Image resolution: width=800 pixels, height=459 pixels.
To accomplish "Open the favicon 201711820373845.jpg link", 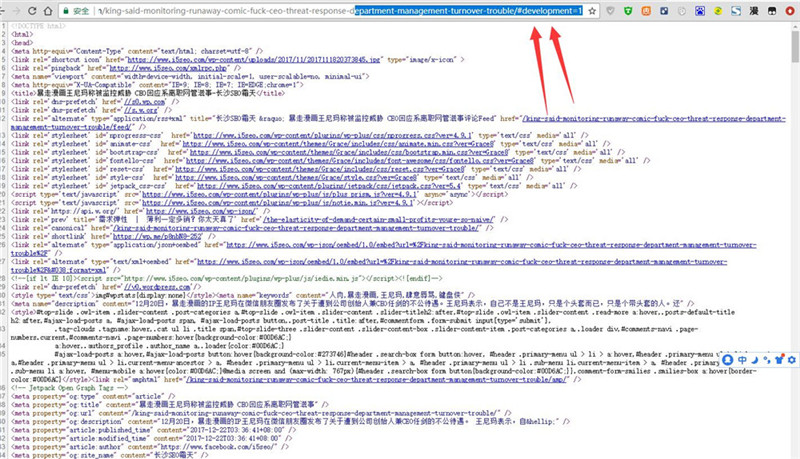I will click(254, 60).
